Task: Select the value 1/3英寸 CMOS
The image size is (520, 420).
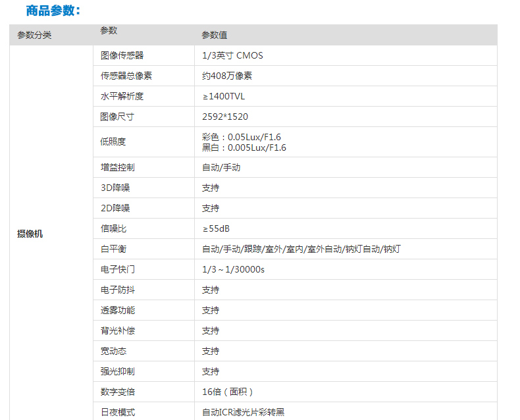Action: (x=232, y=55)
